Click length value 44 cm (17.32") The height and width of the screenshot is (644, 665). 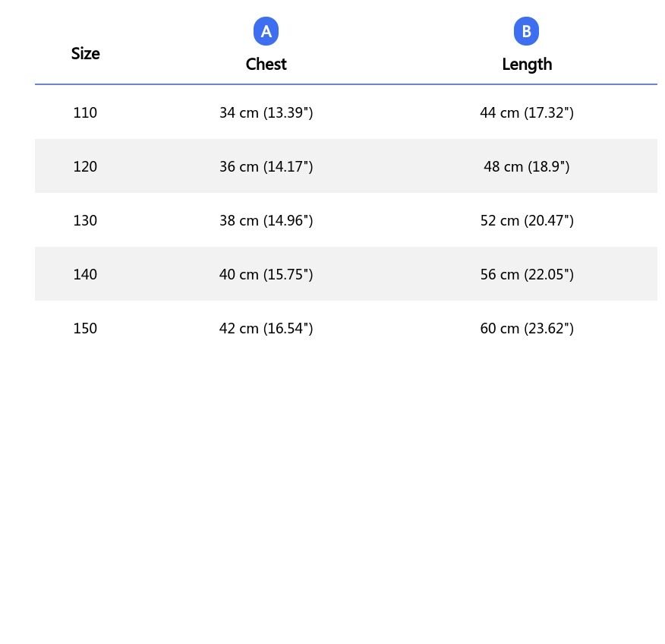[x=527, y=113]
